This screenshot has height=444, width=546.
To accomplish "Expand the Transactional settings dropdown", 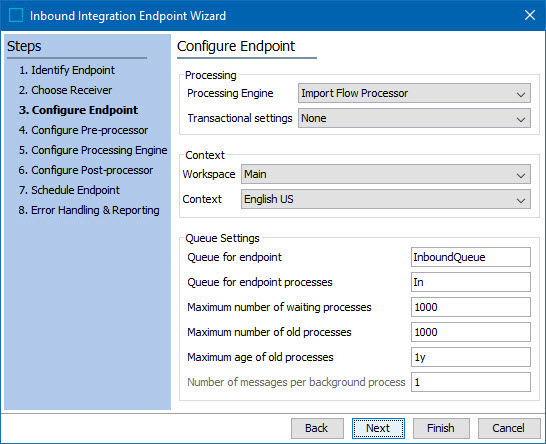I will [414, 118].
